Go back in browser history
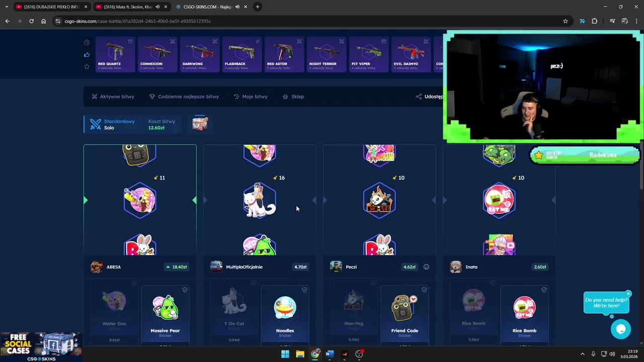The image size is (644, 362). (7, 21)
